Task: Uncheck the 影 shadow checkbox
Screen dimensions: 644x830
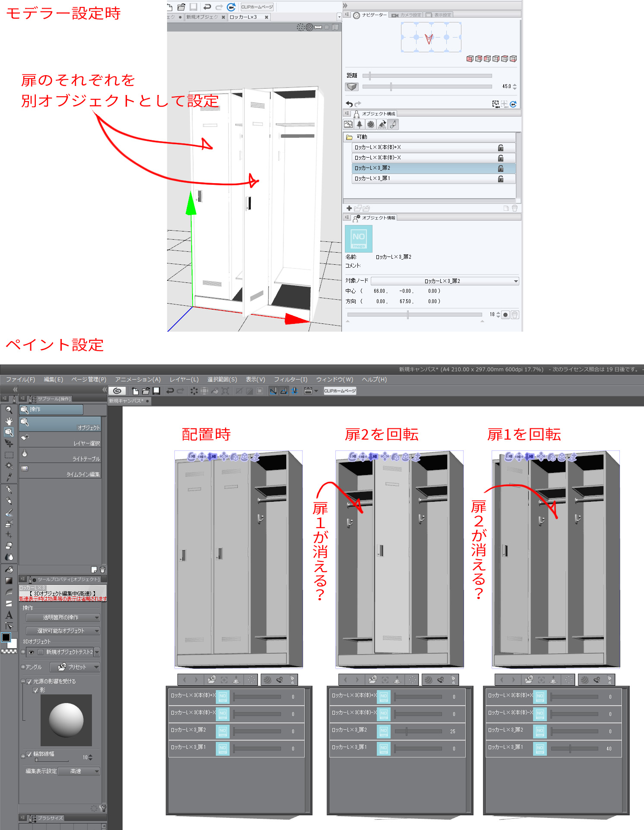Action: (x=35, y=690)
